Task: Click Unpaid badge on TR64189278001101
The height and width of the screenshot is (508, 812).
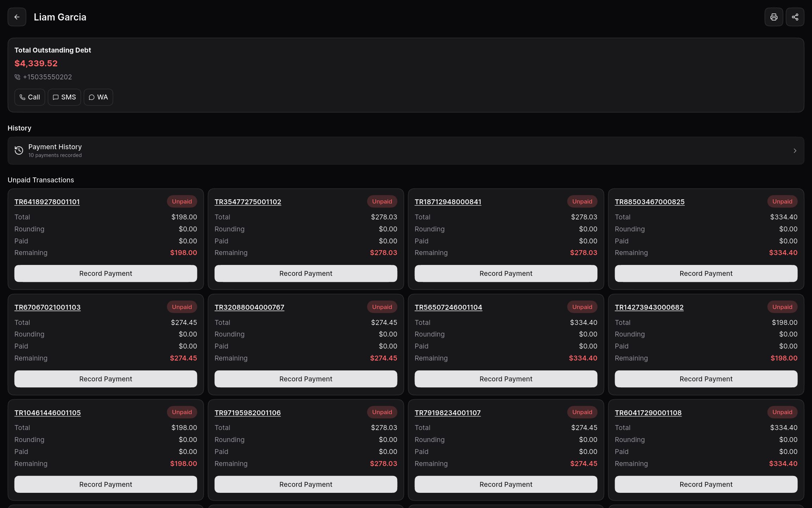Action: click(x=182, y=201)
